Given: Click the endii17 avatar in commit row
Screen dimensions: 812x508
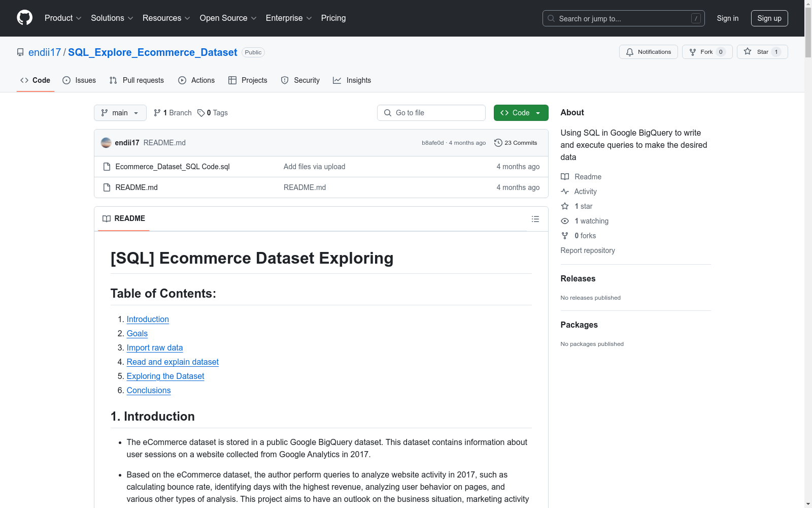Looking at the screenshot, I should (x=106, y=143).
